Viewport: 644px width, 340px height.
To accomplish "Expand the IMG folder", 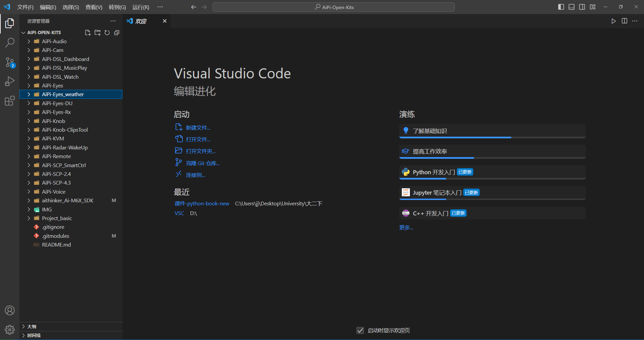I will click(x=71, y=209).
